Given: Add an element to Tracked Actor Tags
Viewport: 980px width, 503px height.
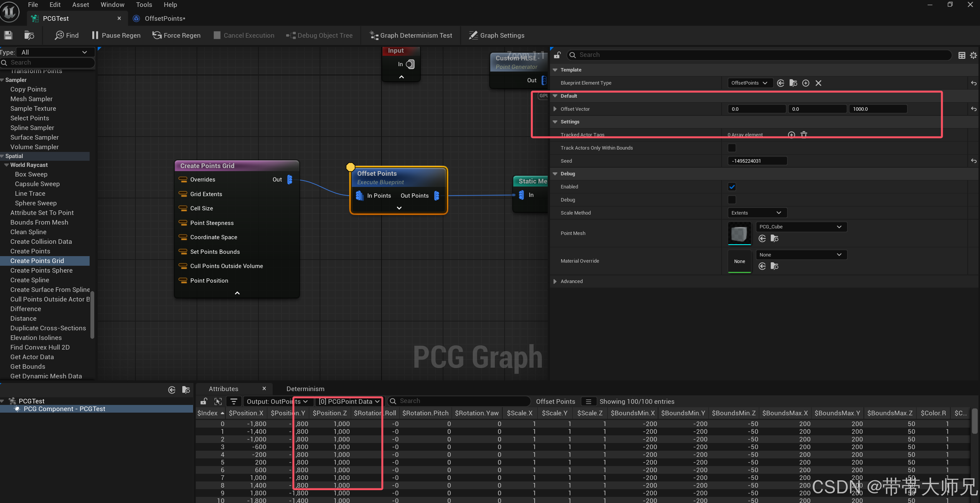Looking at the screenshot, I should click(791, 135).
